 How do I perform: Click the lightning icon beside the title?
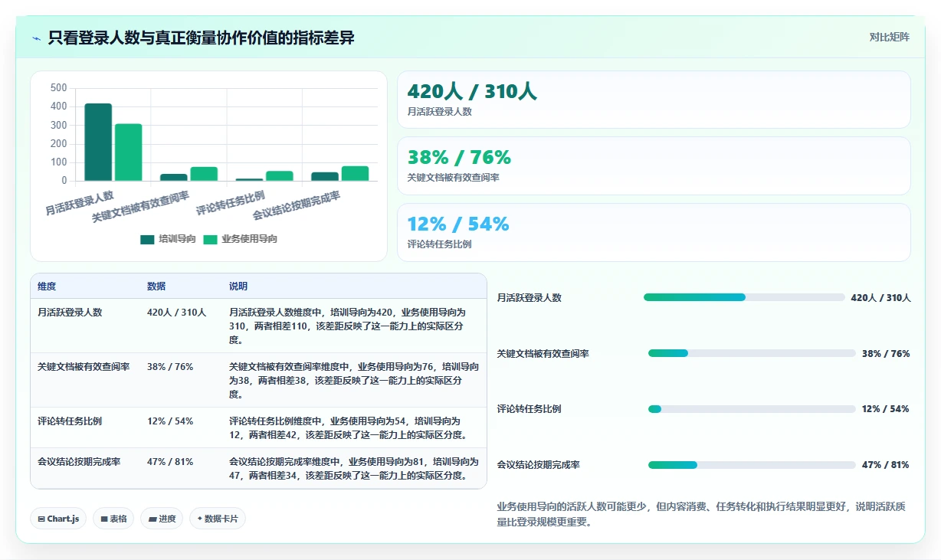tap(36, 38)
